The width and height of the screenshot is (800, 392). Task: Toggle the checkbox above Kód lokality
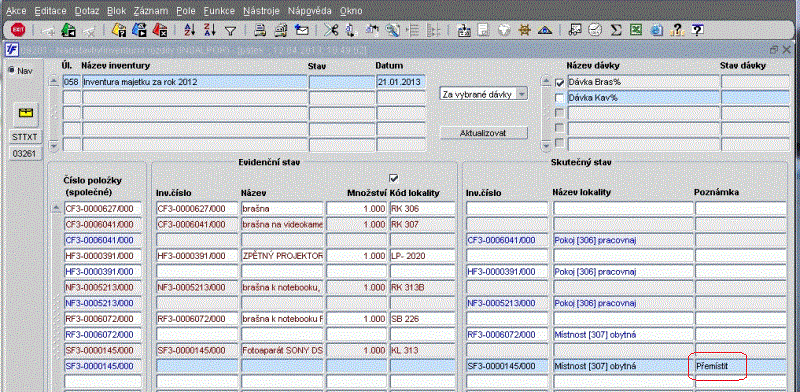click(393, 178)
